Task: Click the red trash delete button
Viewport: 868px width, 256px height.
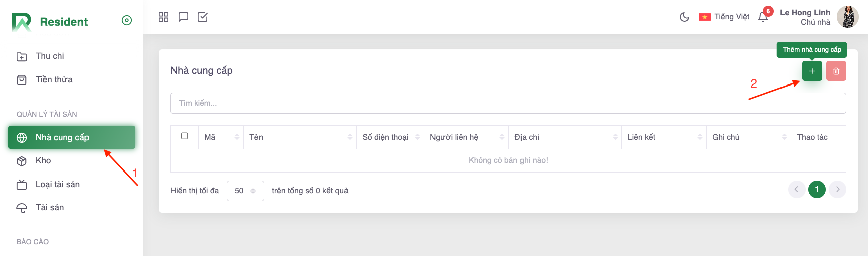Action: click(x=836, y=71)
